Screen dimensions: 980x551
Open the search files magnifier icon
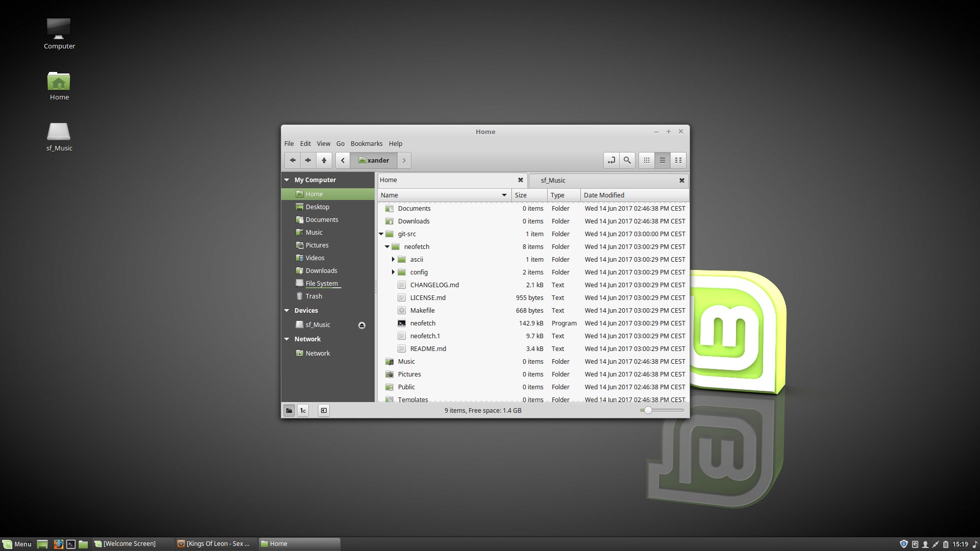tap(627, 160)
